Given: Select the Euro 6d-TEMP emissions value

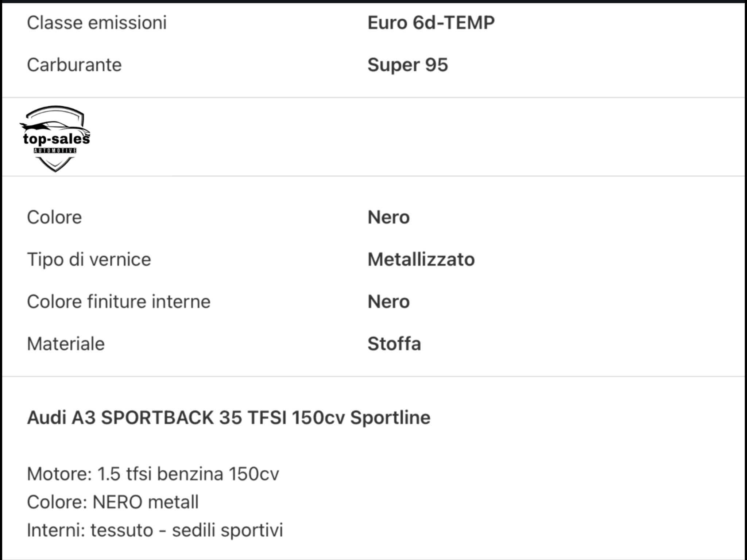Looking at the screenshot, I should coord(431,23).
